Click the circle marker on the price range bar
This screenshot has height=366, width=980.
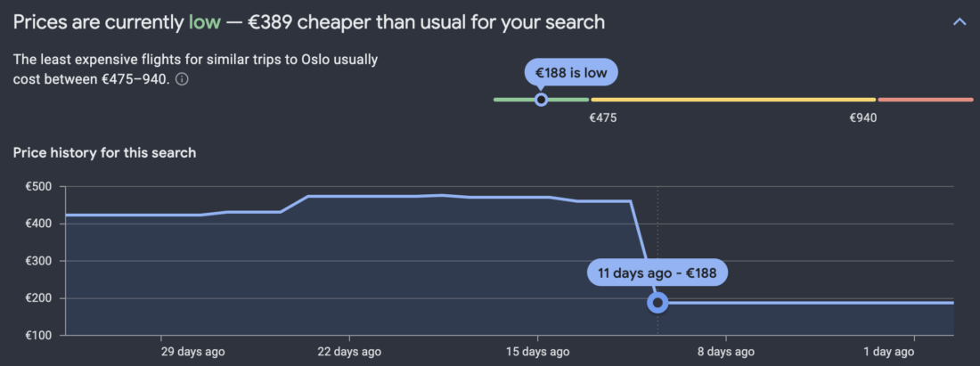541,99
